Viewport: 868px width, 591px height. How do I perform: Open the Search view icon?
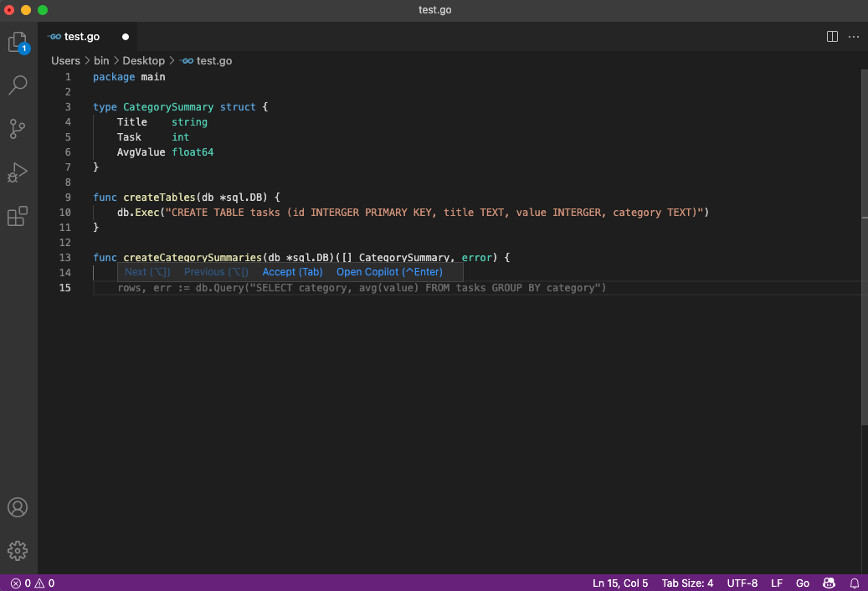[x=18, y=85]
